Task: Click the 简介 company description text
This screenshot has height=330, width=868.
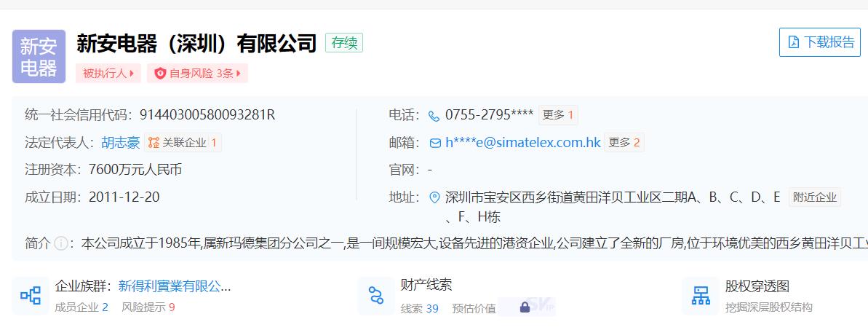Action: tap(474, 243)
